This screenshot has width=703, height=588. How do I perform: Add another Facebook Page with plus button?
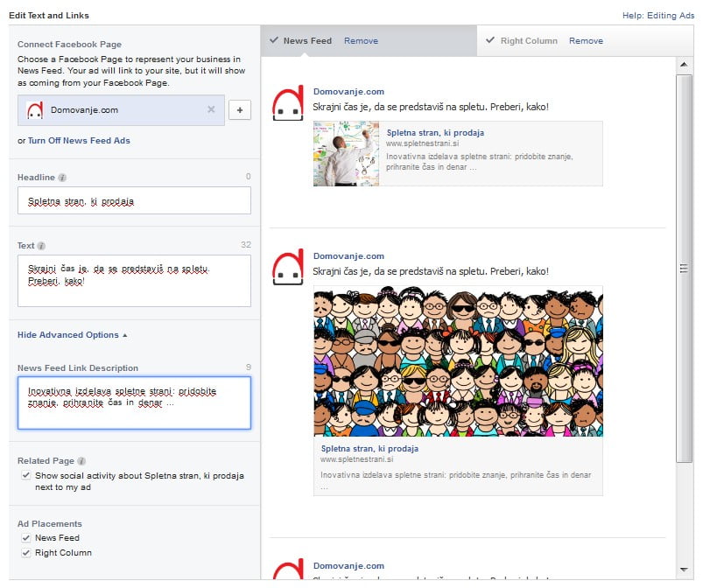click(x=240, y=109)
